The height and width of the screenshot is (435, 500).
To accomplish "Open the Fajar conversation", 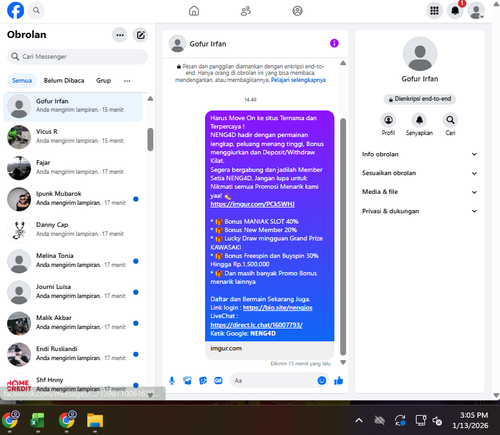I will point(73,168).
